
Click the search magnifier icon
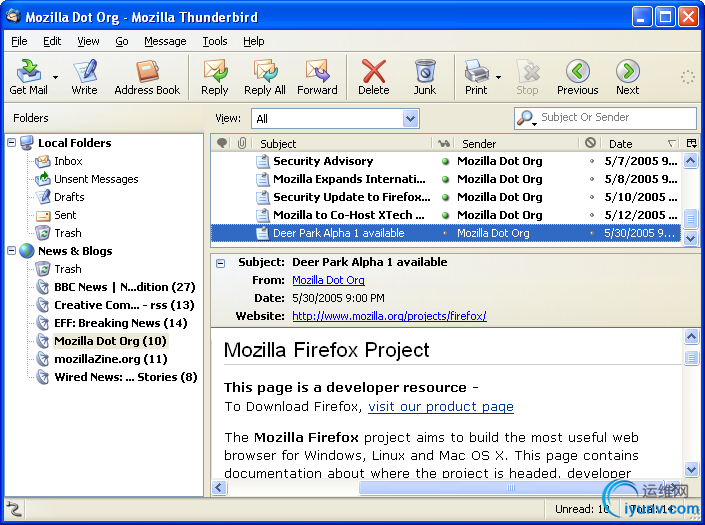pyautogui.click(x=524, y=118)
